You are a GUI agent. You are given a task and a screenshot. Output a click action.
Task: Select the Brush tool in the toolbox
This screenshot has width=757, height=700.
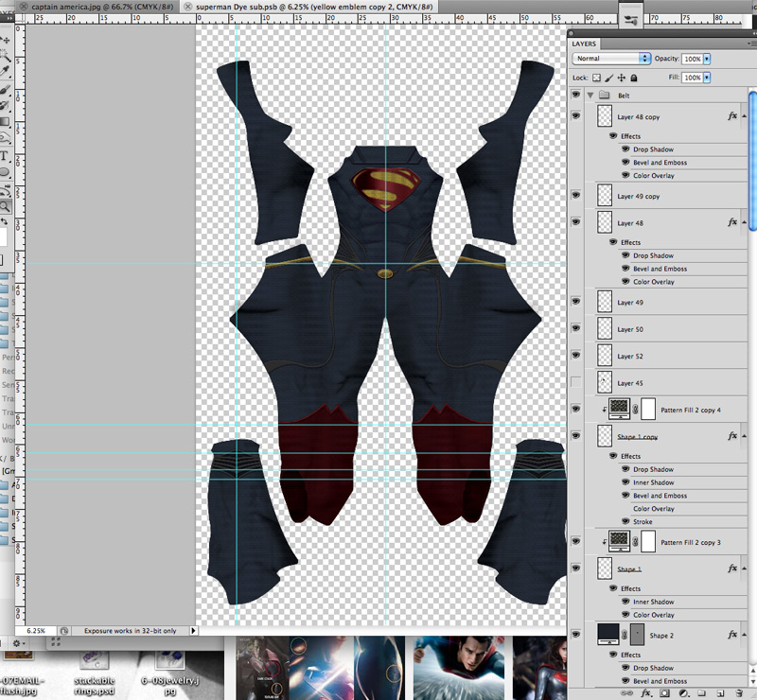(x=5, y=89)
